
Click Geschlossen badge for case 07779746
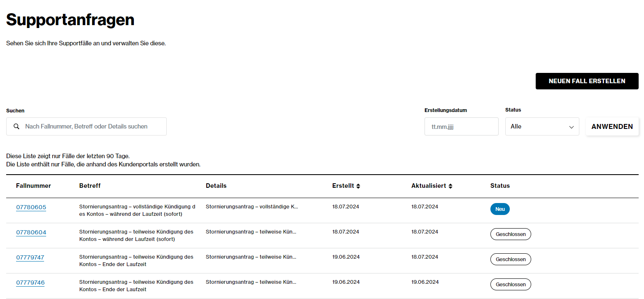[511, 285]
